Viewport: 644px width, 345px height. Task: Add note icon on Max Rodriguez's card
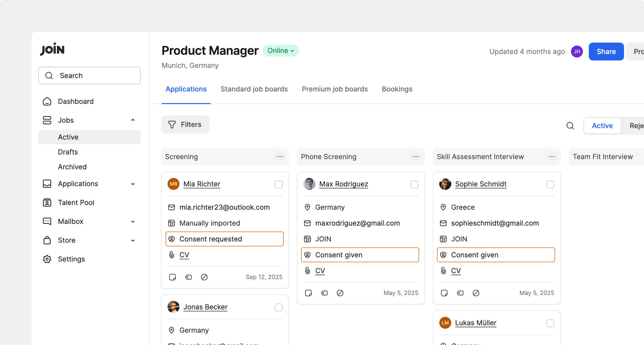point(308,293)
